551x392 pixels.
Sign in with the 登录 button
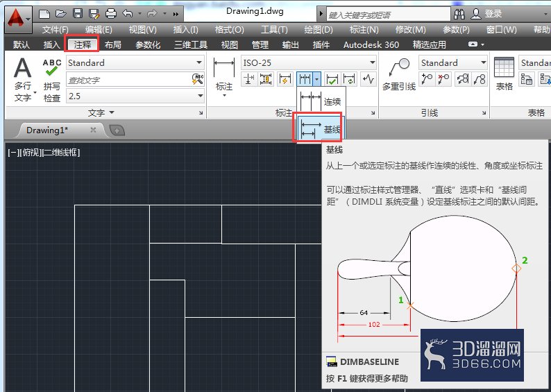pyautogui.click(x=486, y=14)
